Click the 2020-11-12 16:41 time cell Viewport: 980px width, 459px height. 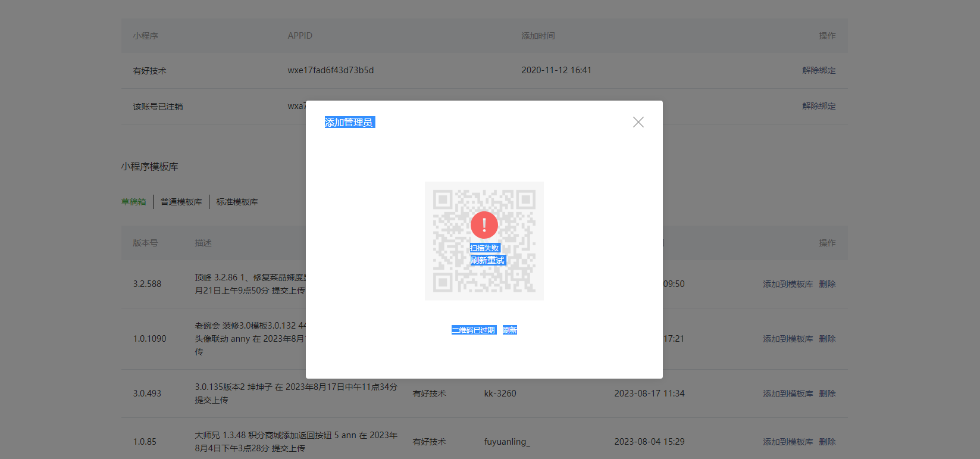[556, 70]
